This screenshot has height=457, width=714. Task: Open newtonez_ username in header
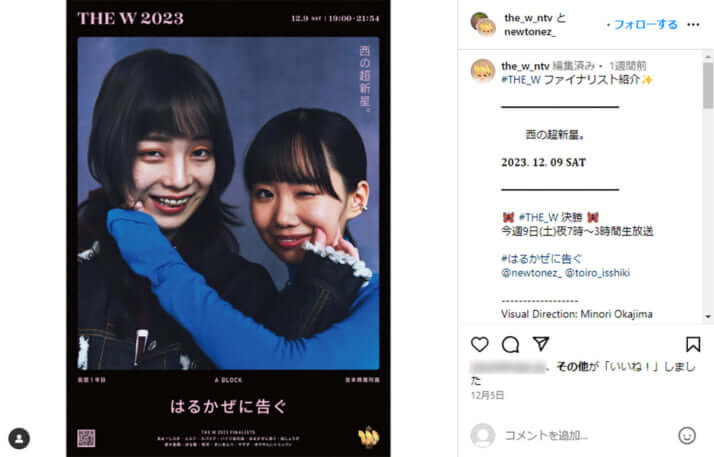(530, 32)
